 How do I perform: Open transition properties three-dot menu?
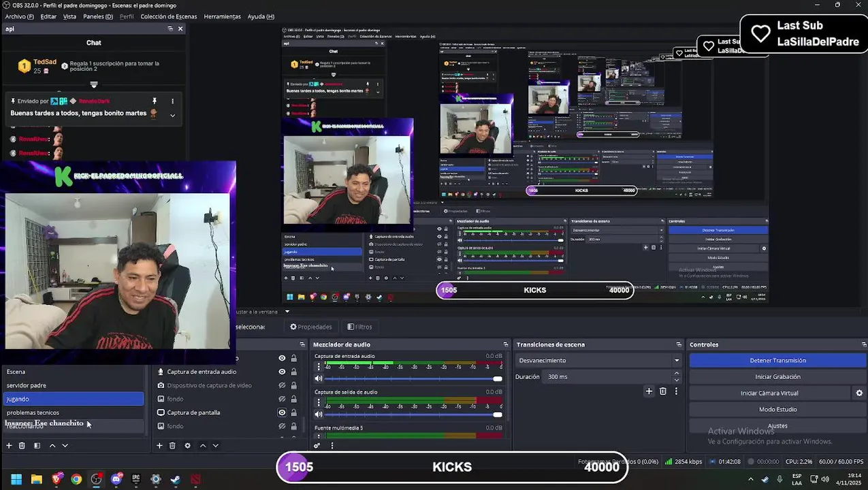pyautogui.click(x=676, y=391)
